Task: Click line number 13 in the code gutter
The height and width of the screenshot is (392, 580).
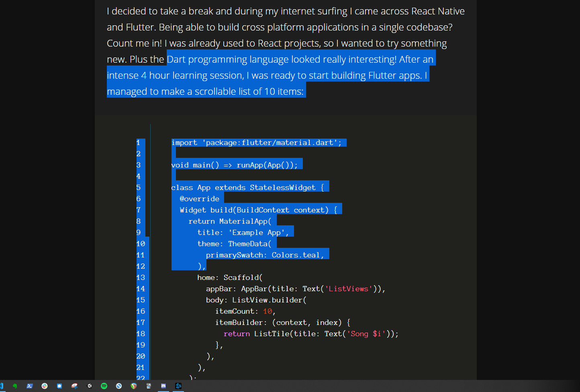Action: pyautogui.click(x=141, y=278)
